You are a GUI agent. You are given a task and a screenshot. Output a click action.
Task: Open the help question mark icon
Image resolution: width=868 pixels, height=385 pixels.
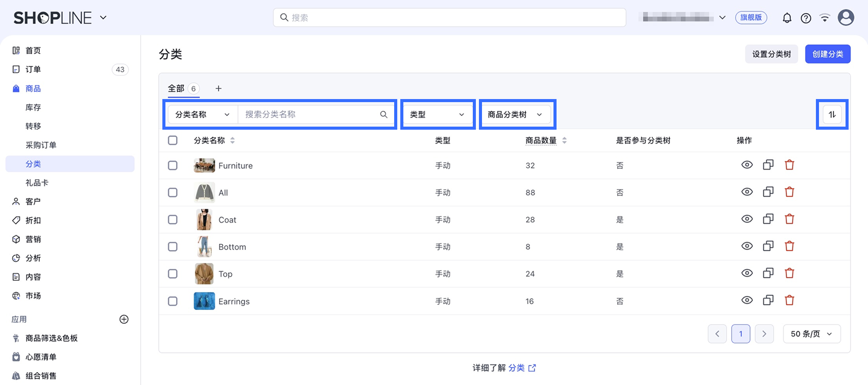(806, 18)
